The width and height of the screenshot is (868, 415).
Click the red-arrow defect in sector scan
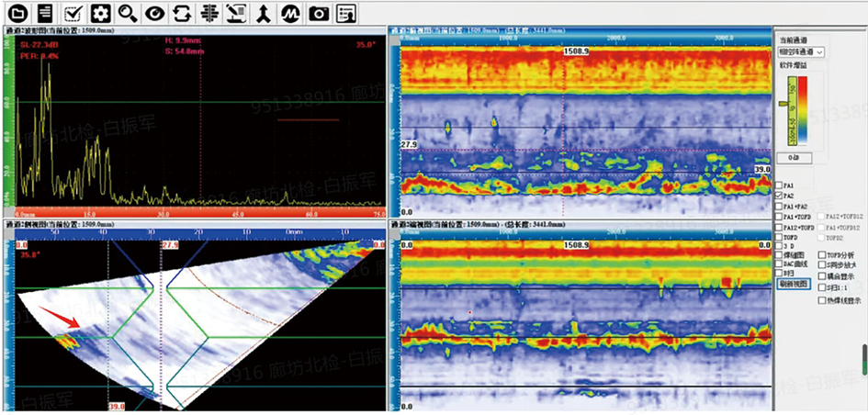[x=66, y=342]
